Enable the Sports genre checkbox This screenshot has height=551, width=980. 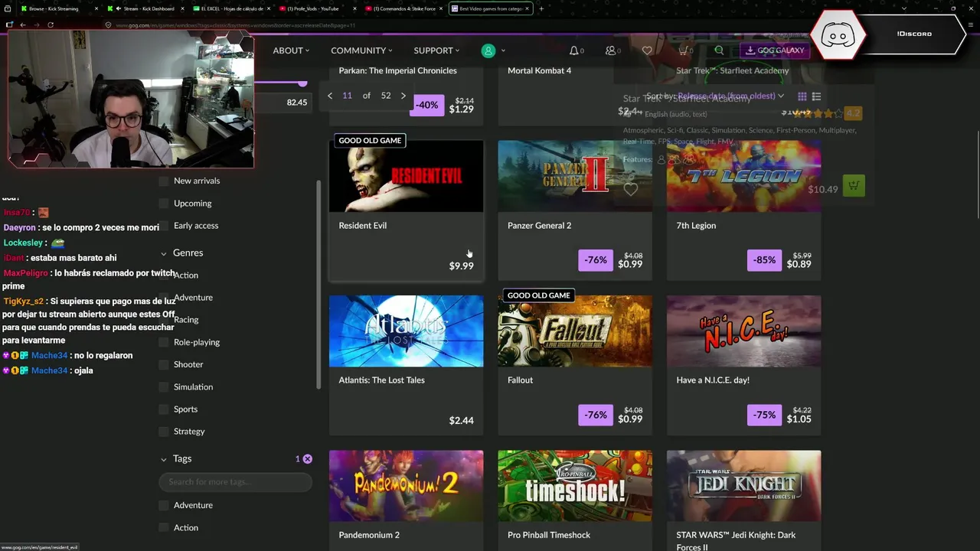[163, 409]
